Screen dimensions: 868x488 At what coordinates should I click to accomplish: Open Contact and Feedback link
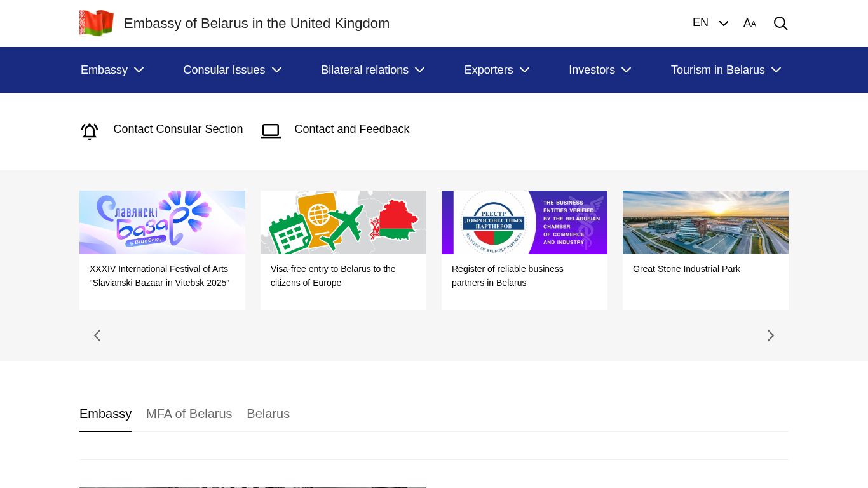pos(351,130)
